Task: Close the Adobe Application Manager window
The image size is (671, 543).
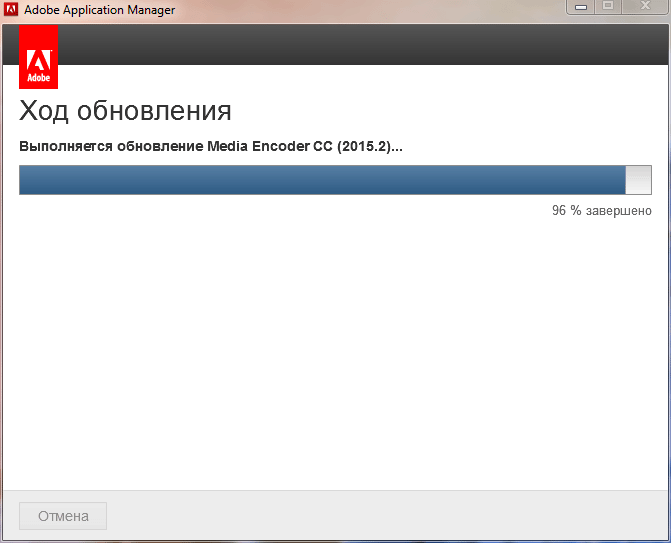Action: [643, 7]
